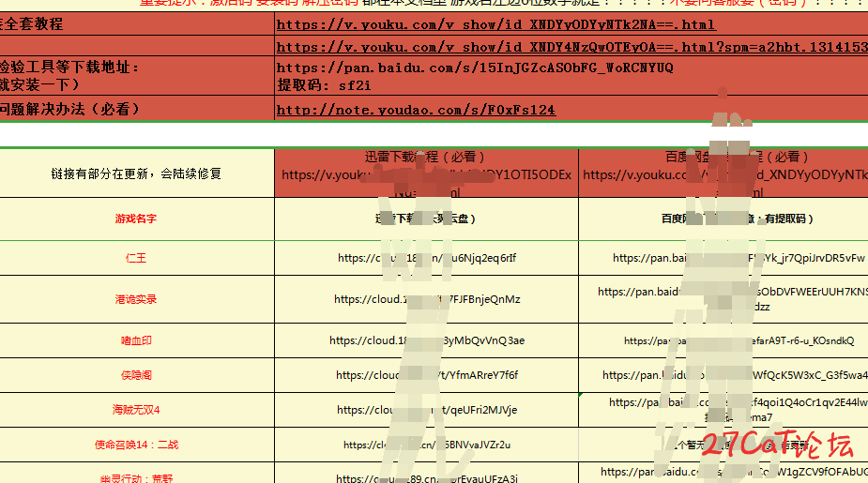The image size is (868, 483).
Task: Select the 链接有部分在更新，会陆续修复 cell
Action: 136,174
